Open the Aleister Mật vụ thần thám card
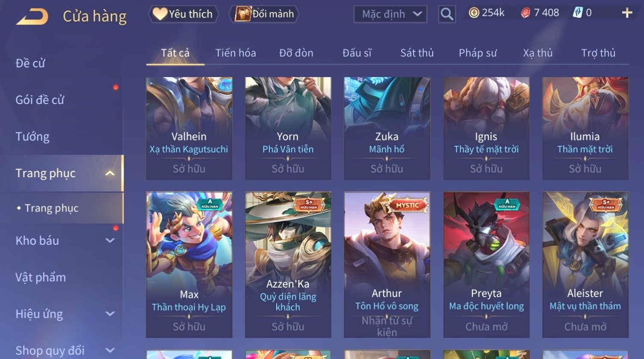This screenshot has width=644, height=359. click(585, 265)
